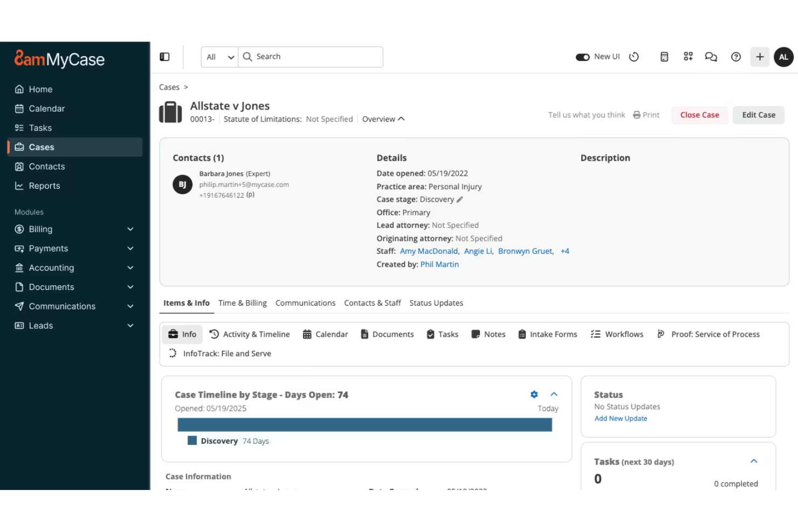Image resolution: width=798 pixels, height=532 pixels.
Task: Switch to Status Updates tab
Action: (436, 303)
